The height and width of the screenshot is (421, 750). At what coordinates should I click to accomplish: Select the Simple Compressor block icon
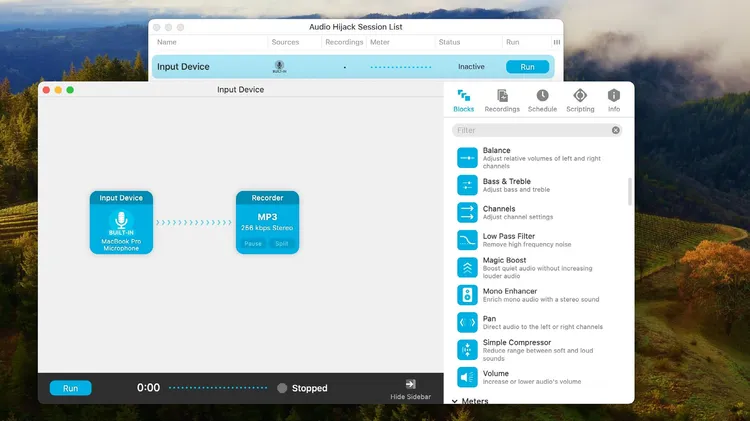point(467,350)
